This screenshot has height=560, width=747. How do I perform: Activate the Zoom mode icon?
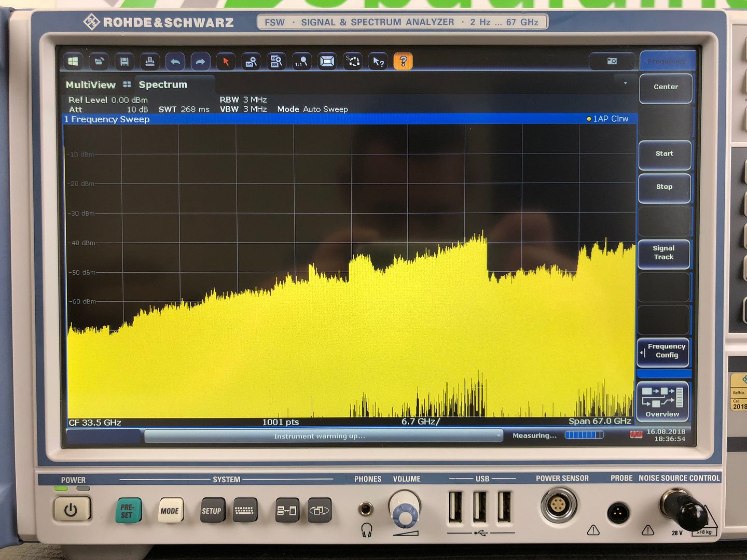point(251,62)
